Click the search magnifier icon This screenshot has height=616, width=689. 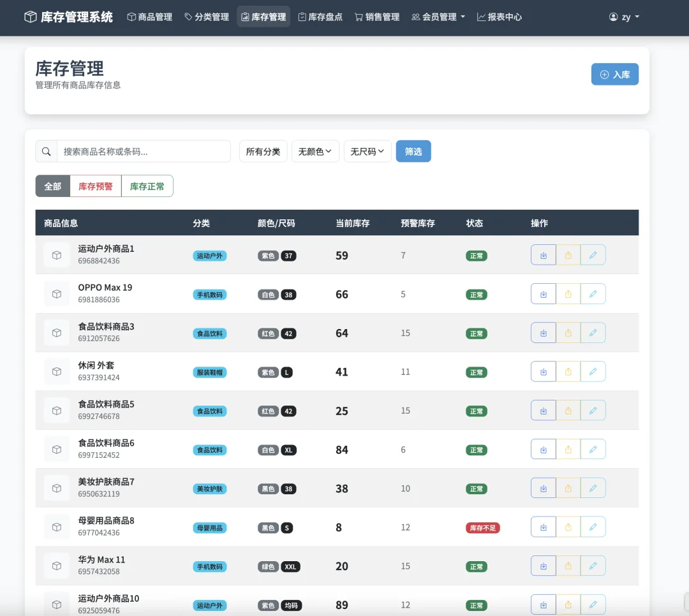click(47, 152)
